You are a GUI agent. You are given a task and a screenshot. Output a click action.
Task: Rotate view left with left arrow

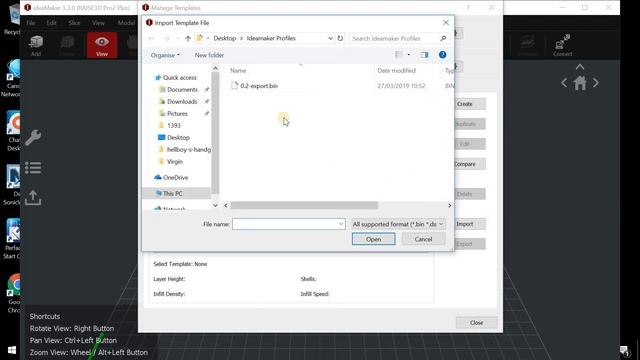(x=564, y=83)
